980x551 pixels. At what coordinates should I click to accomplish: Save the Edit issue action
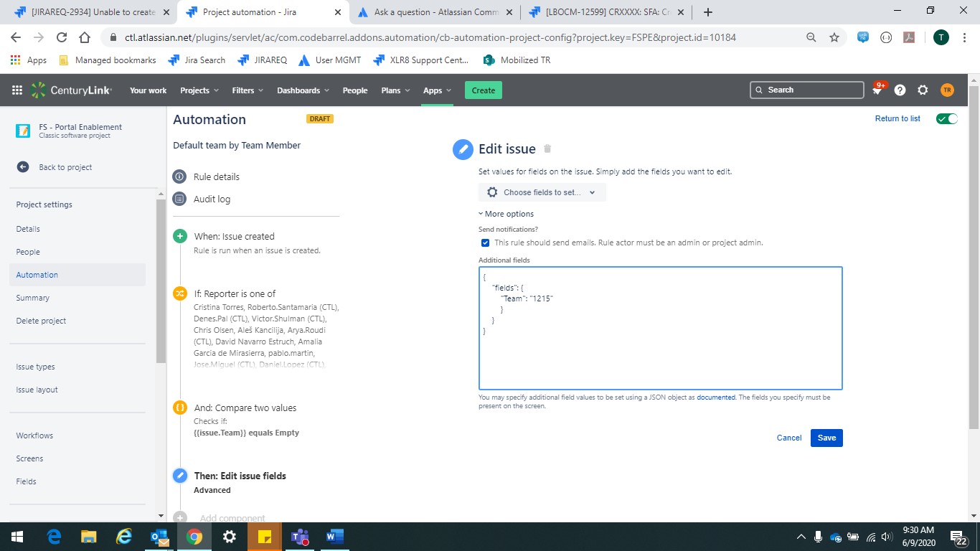[x=826, y=438]
